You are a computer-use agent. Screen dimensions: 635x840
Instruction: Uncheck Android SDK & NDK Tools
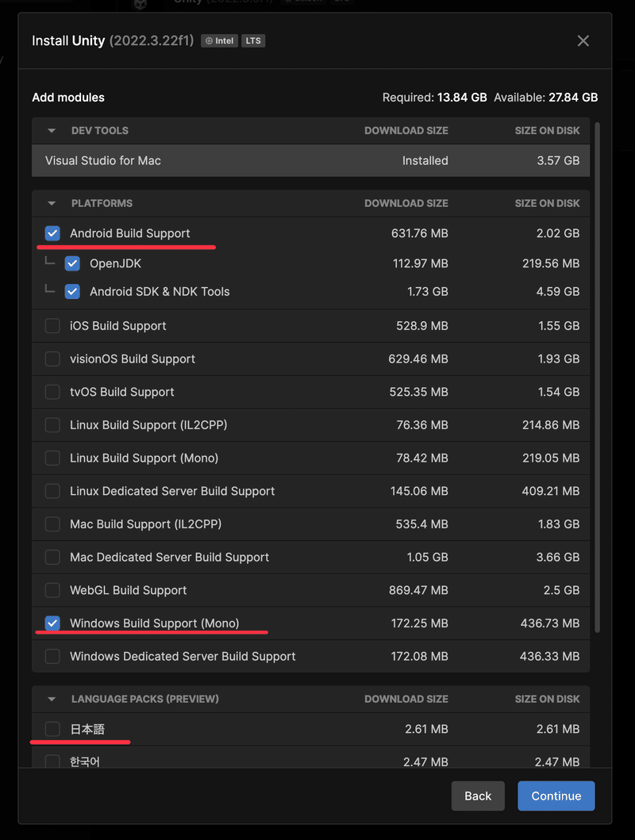click(72, 292)
